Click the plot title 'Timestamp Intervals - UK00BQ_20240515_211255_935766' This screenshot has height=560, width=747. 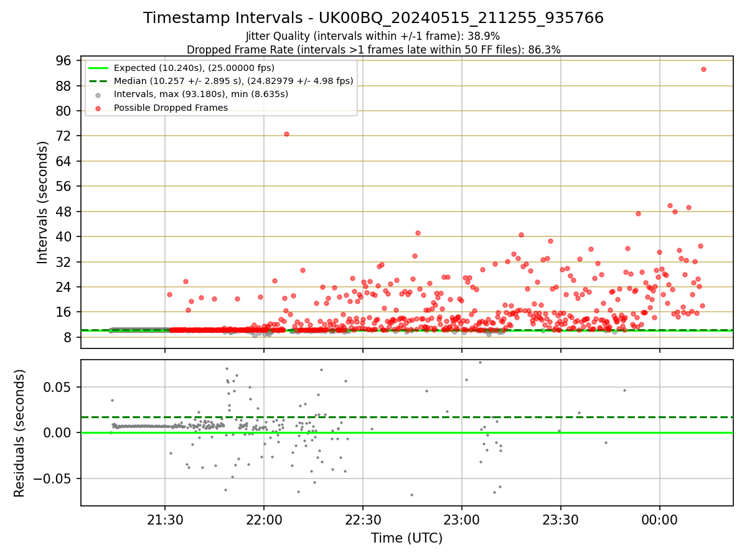tap(374, 18)
